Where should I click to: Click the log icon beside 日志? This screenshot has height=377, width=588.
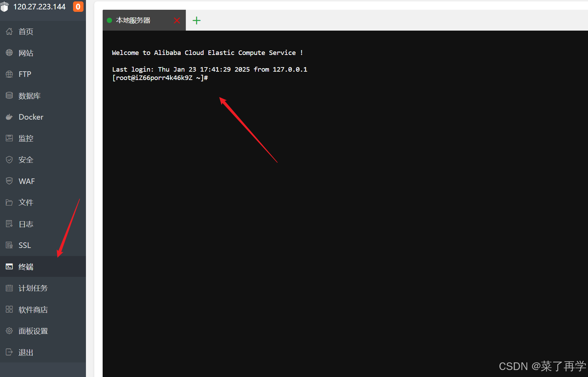[x=9, y=224]
